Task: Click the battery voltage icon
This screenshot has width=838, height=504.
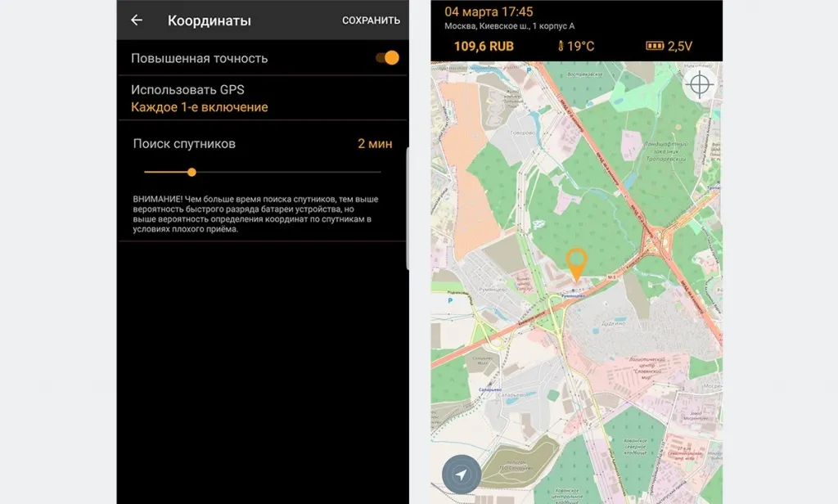Action: click(655, 46)
